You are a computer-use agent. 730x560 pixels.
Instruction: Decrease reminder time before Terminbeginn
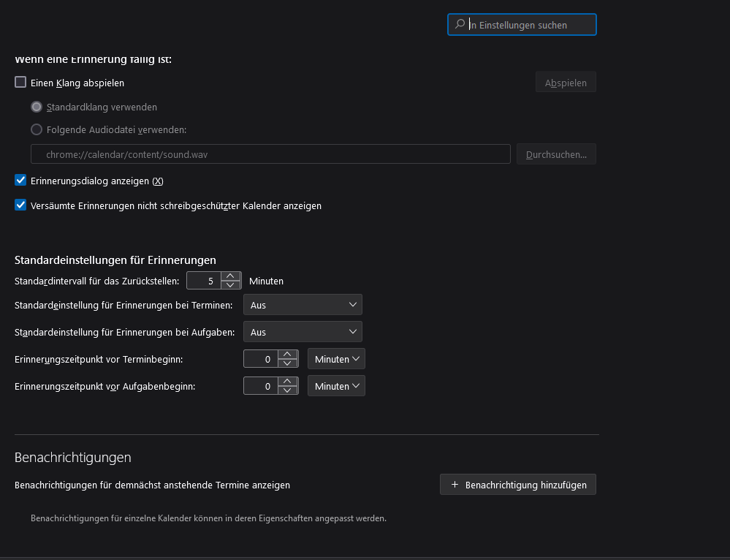click(x=288, y=363)
